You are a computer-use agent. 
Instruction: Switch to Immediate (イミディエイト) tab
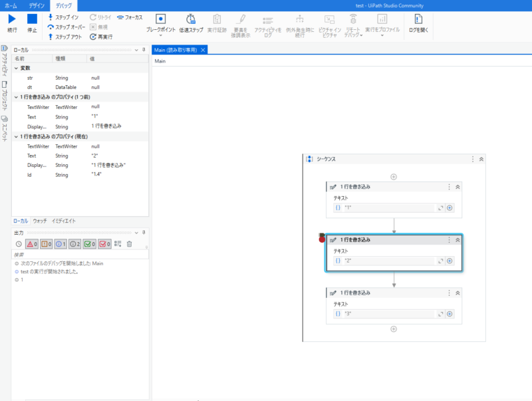point(63,221)
